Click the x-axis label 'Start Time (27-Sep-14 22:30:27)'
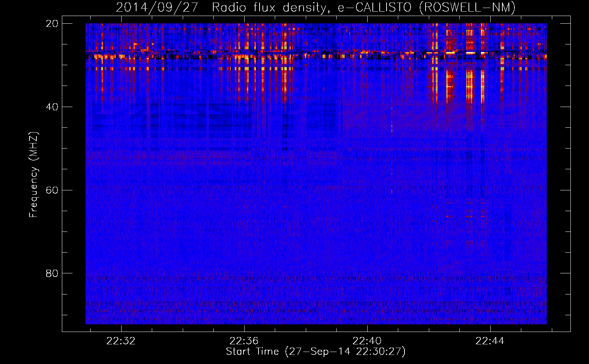The height and width of the screenshot is (364, 589). click(316, 352)
